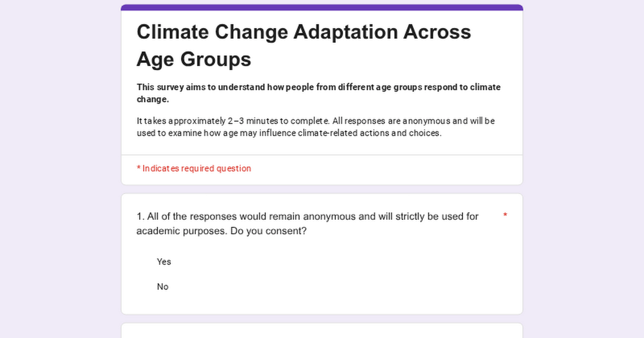Click the purple accent bar atop the form
644x338 pixels.
322,8
